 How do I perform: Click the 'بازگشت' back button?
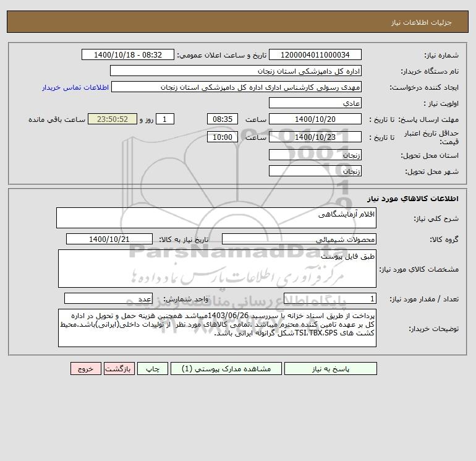(119, 369)
